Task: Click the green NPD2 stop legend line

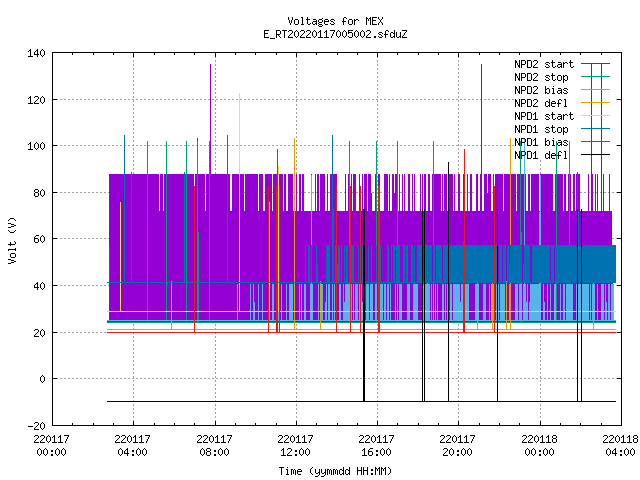Action: [x=596, y=77]
